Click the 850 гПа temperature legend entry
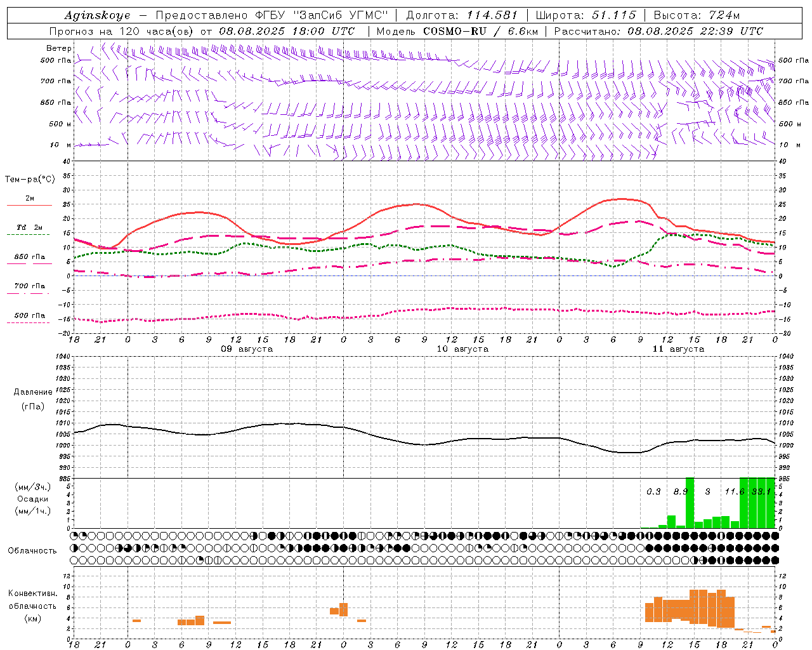Viewport: 812px width, 650px height. [x=30, y=257]
